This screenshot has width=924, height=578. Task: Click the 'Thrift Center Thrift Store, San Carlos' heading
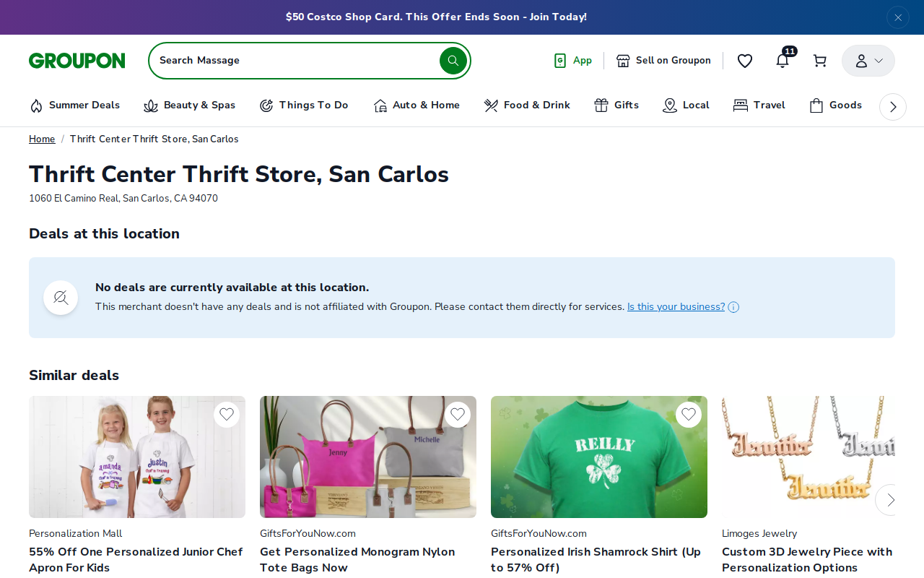point(239,174)
